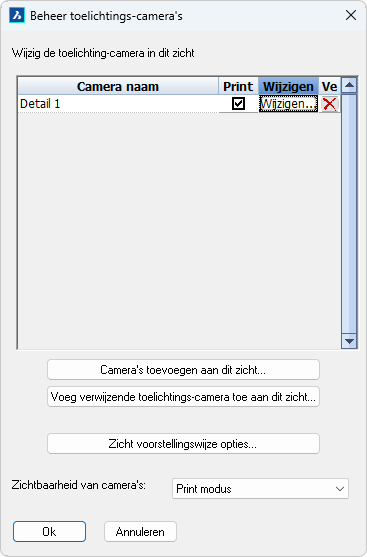The height and width of the screenshot is (557, 367).
Task: Click the scrollbar down arrow in camera list
Action: pos(349,341)
